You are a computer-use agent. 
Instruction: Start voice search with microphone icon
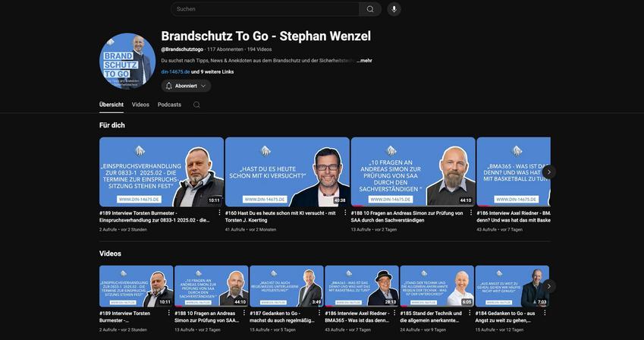(394, 9)
